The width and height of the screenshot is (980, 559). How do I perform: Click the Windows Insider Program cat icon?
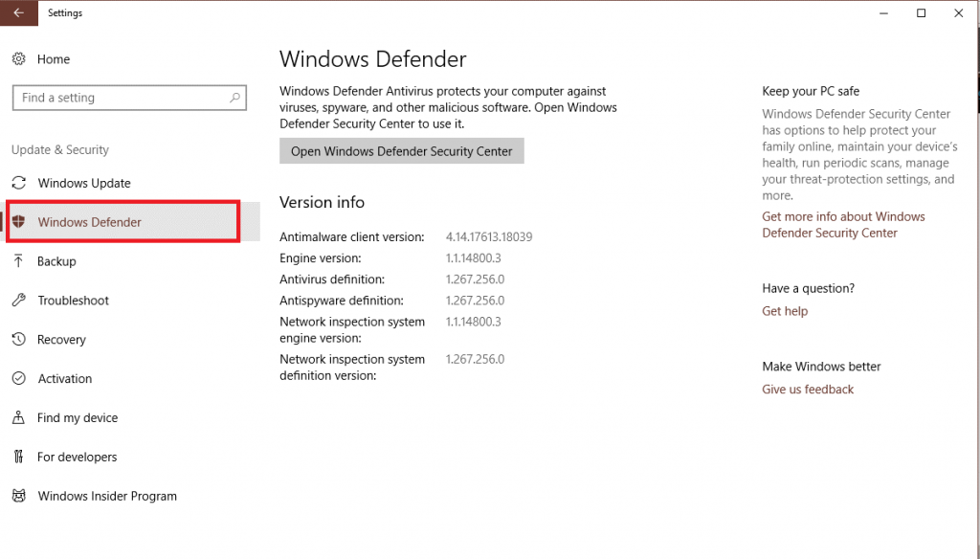point(19,496)
